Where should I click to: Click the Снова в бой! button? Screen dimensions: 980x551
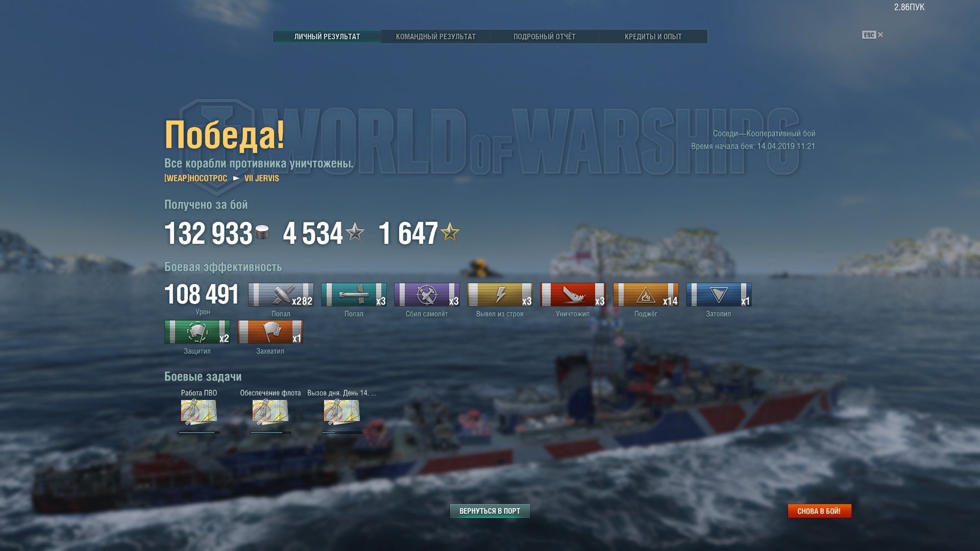[819, 511]
